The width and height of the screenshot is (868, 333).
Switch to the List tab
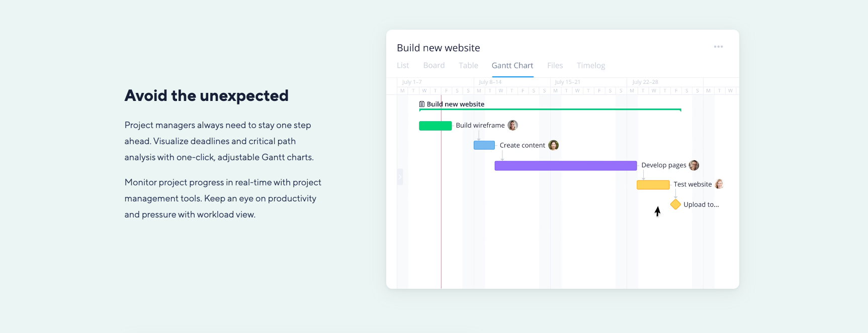click(403, 65)
